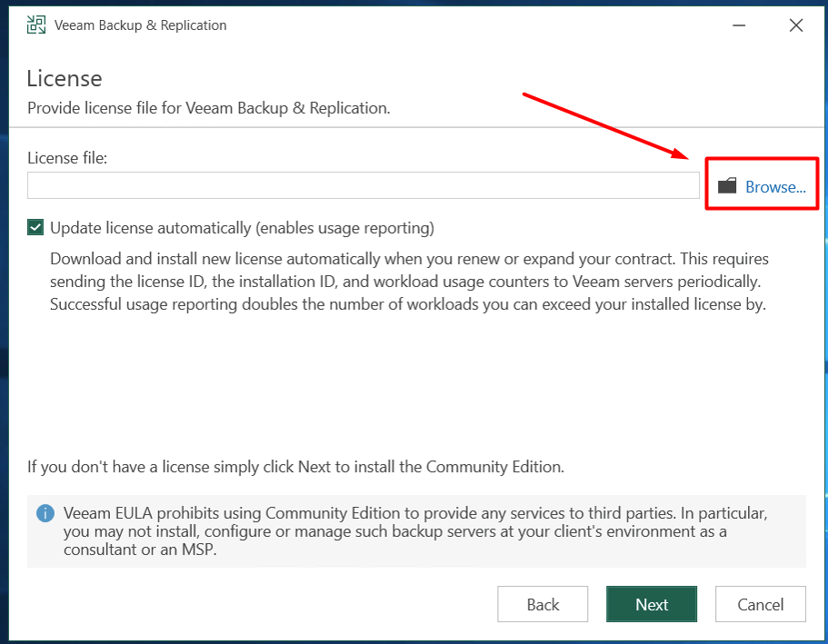Screen dimensions: 828x644
Task: Open the Browse... link for license file
Action: tap(775, 187)
